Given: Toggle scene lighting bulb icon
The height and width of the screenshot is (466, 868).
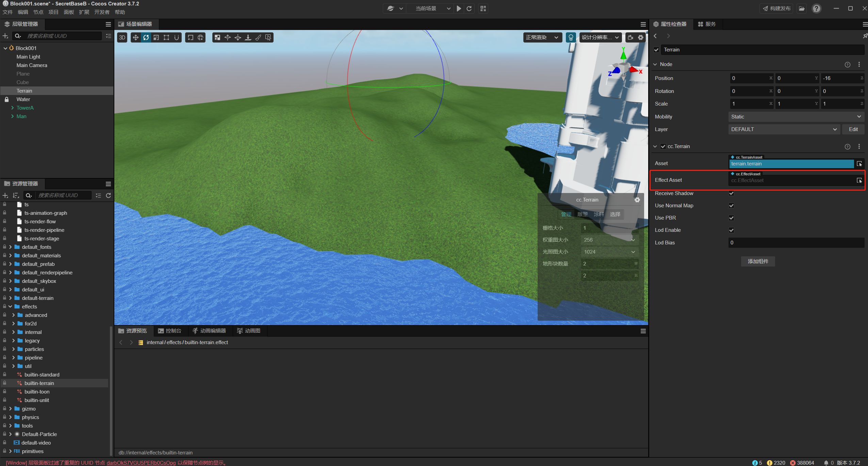Looking at the screenshot, I should pyautogui.click(x=571, y=37).
